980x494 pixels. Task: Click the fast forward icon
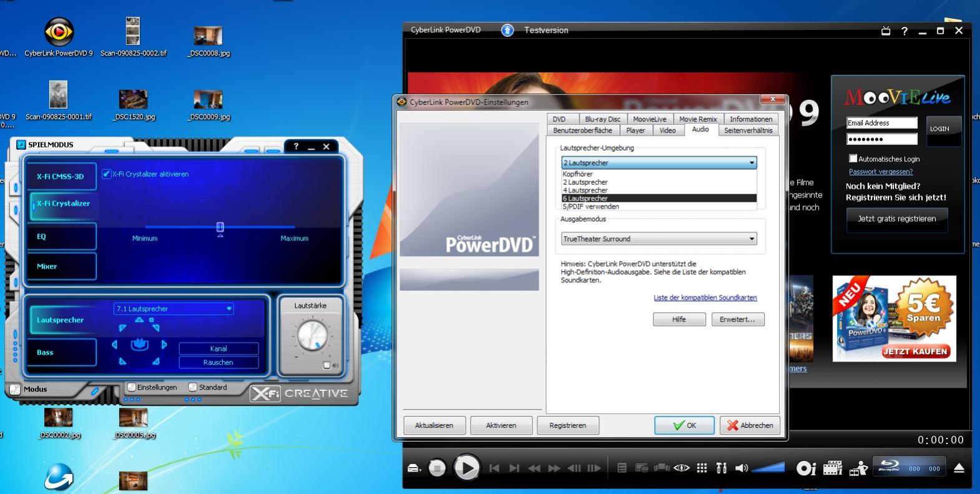[x=554, y=468]
